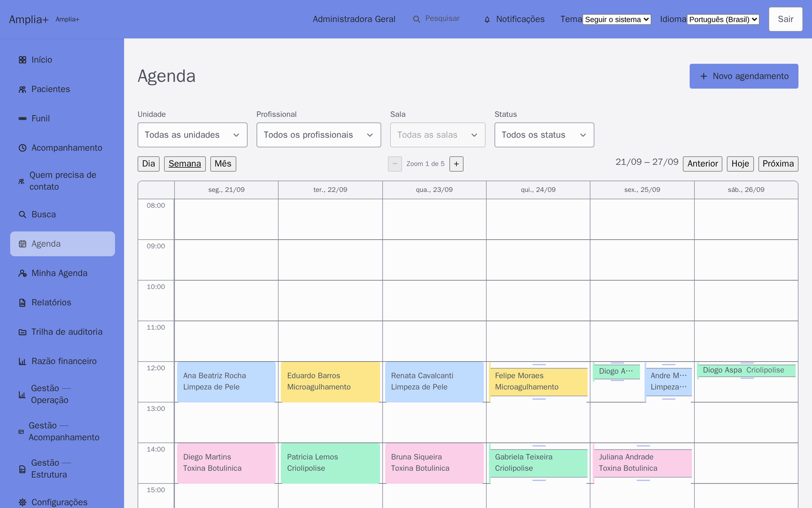Go to the Próxima week
Viewport: 812px width, 508px height.
[x=778, y=164]
